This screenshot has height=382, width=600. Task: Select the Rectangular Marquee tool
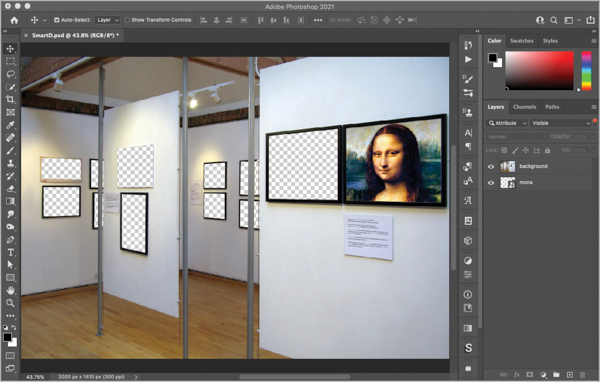(x=10, y=61)
